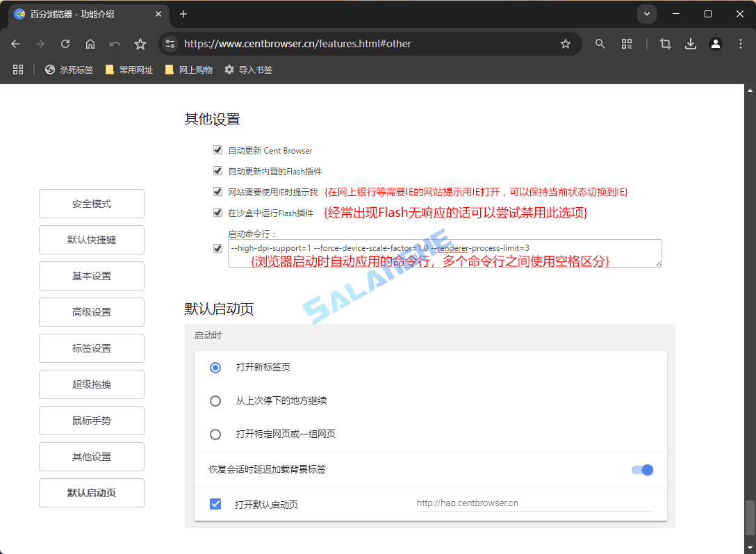Capture screenshot with the crop tool icon

point(665,43)
